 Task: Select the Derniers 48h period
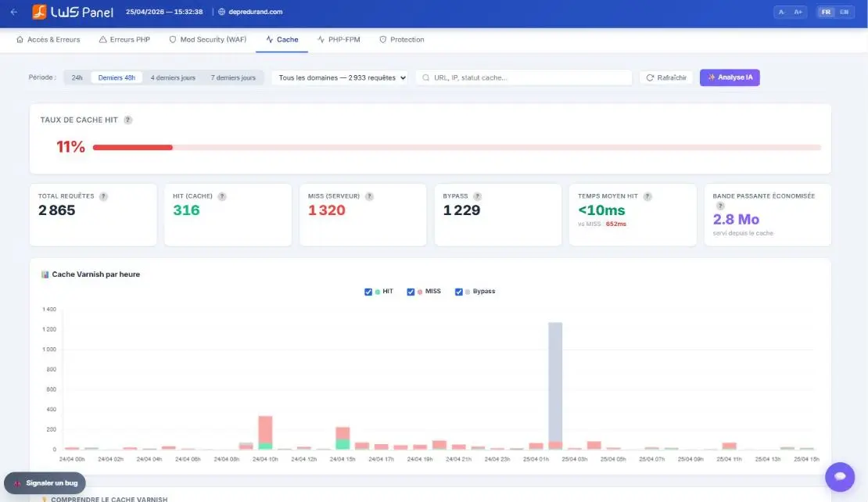(117, 77)
